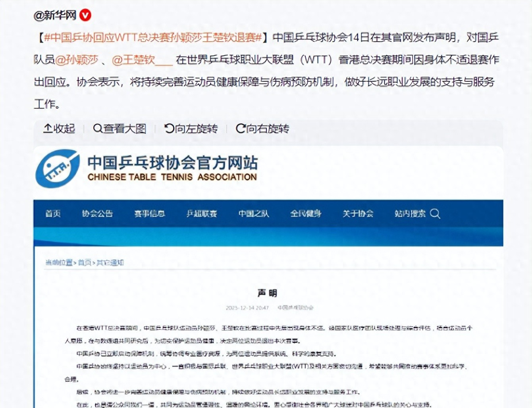The width and height of the screenshot is (532, 408).
Task: Open 查看大图 to view large image
Action: click(x=120, y=129)
